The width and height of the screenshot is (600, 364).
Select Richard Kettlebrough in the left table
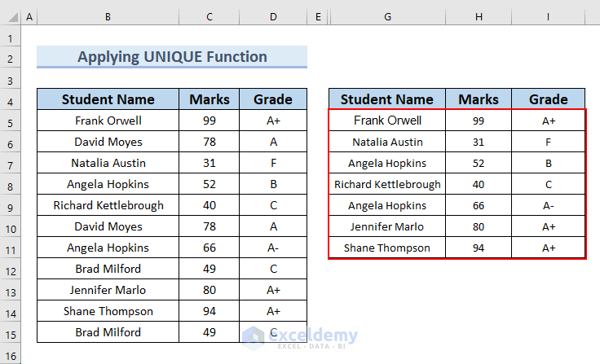click(x=108, y=205)
